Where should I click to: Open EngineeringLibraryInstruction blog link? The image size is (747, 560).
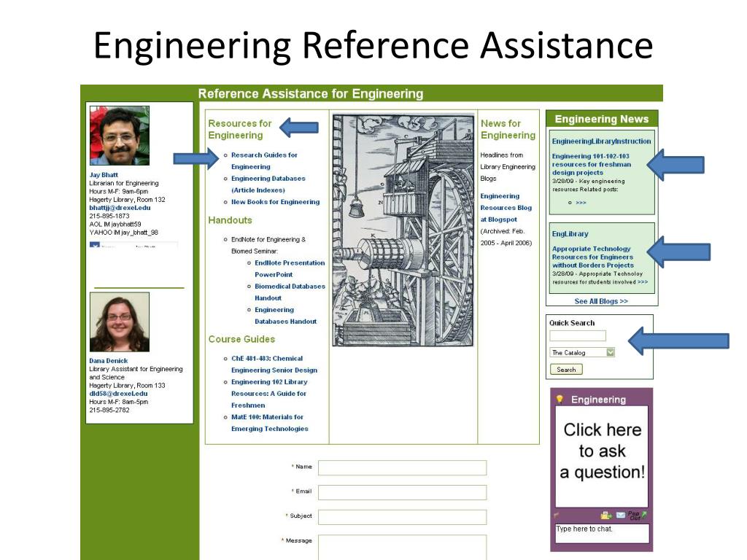(601, 141)
